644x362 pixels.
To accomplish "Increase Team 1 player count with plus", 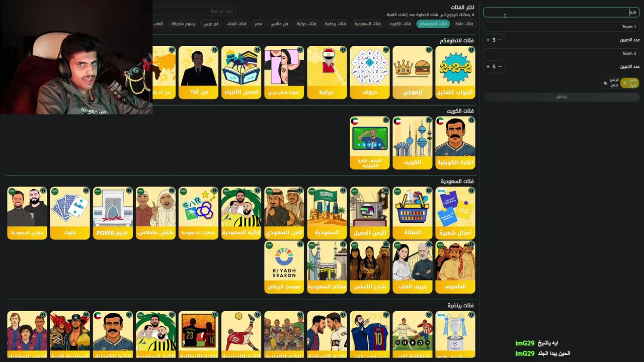I will tap(488, 40).
